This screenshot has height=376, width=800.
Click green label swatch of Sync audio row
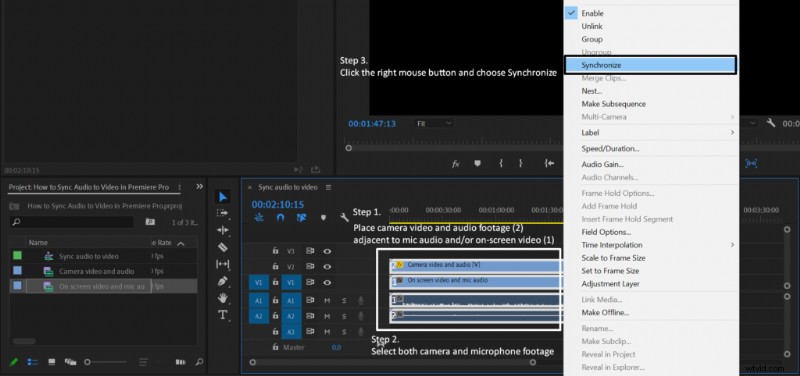[17, 256]
